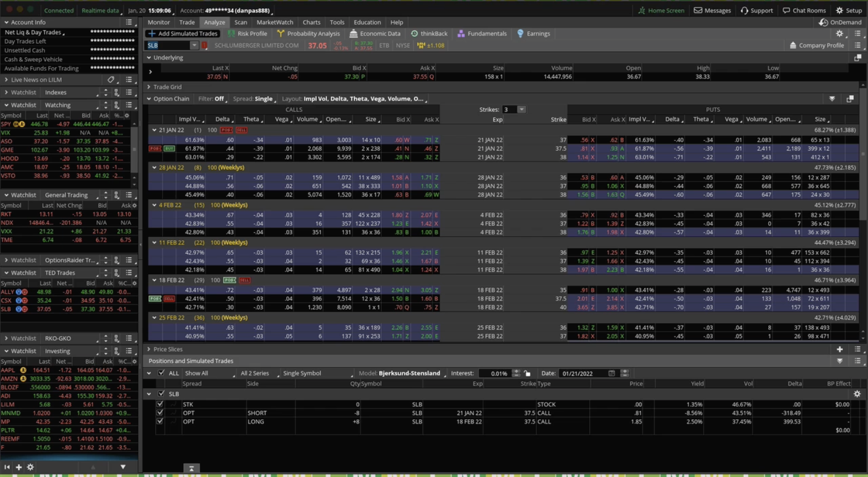Add a gadget with the plus icon in left sidebar

(19, 467)
